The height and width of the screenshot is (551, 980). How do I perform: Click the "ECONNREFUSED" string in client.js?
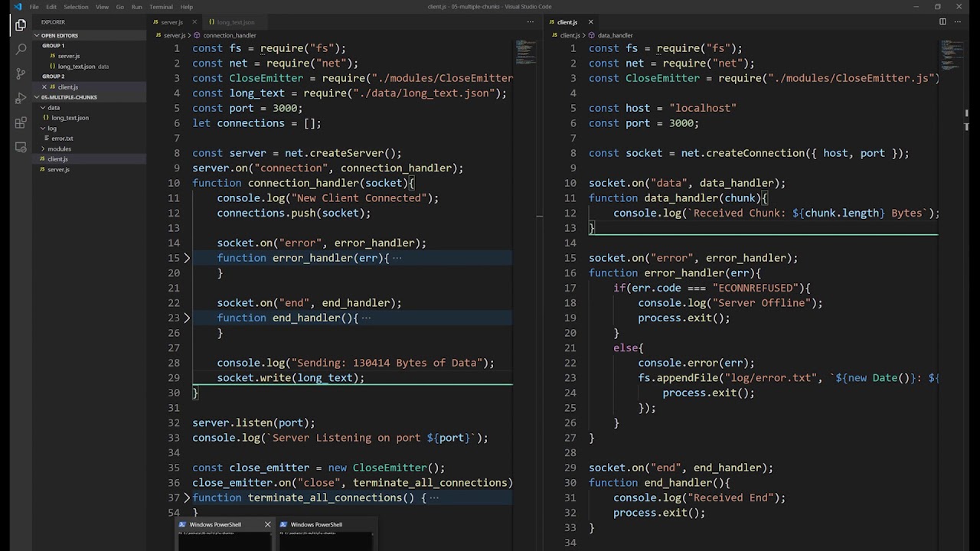pyautogui.click(x=756, y=288)
